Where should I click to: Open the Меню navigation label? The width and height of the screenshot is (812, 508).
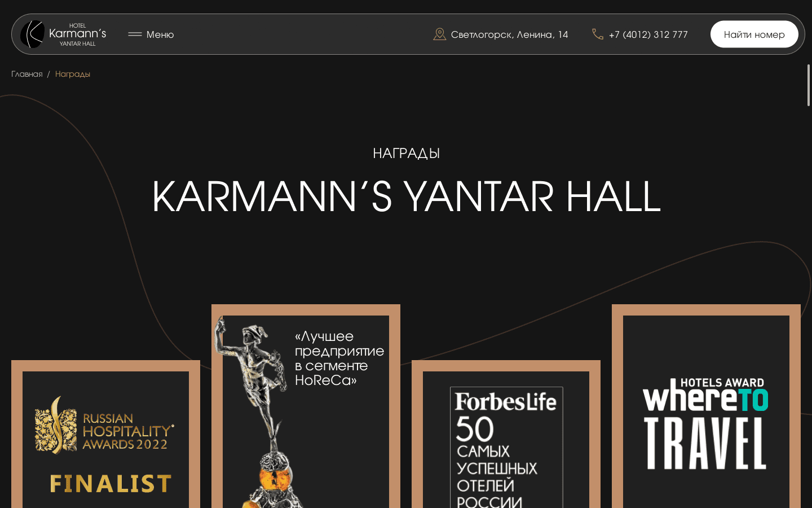pyautogui.click(x=160, y=34)
